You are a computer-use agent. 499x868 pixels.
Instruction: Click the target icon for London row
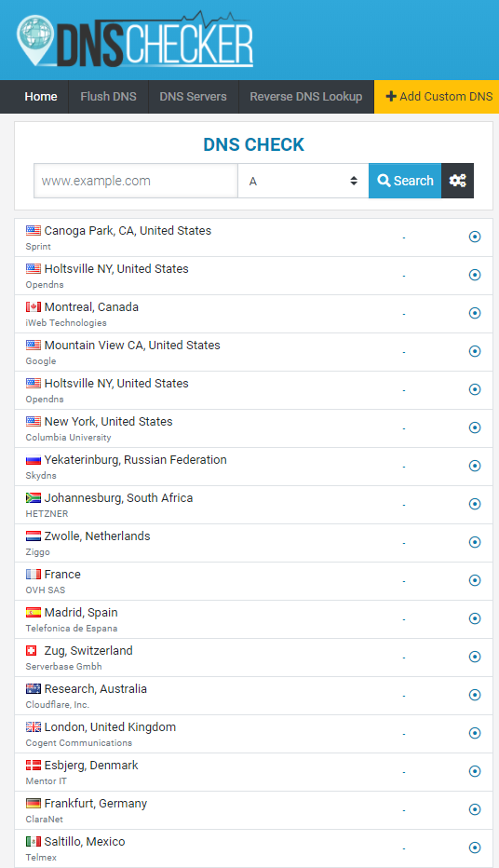pos(475,734)
